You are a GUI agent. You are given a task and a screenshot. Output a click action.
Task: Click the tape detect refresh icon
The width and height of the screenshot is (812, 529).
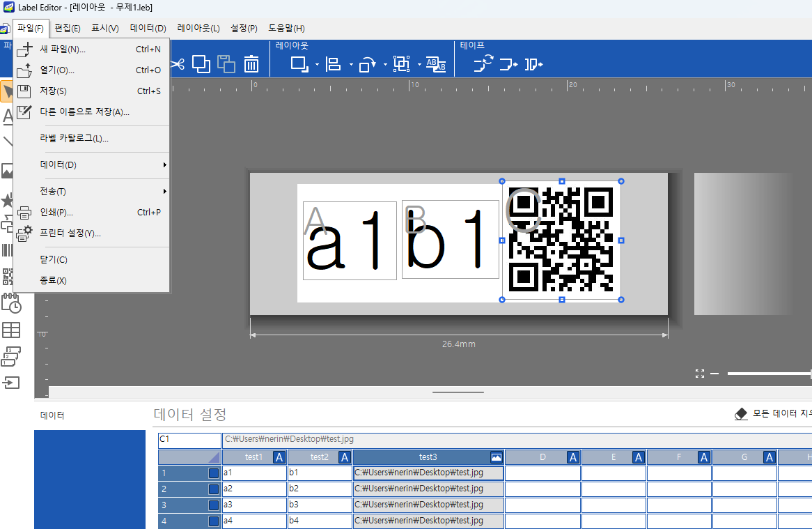(x=484, y=64)
